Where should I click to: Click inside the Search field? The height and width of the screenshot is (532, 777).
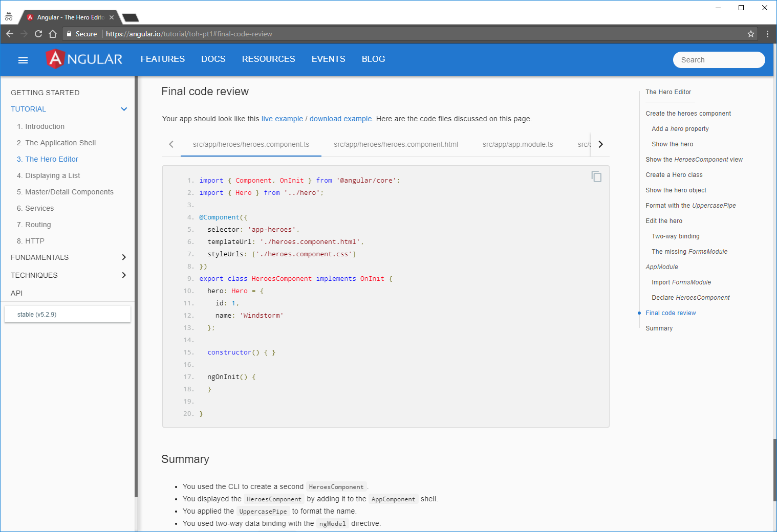719,60
